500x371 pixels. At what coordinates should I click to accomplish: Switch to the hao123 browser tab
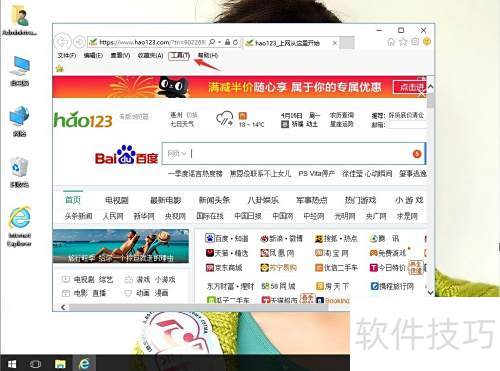click(288, 43)
